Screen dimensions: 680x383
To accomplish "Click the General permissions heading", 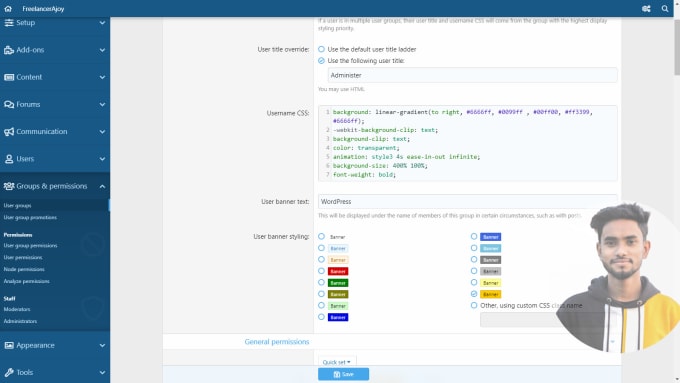I will coord(277,342).
